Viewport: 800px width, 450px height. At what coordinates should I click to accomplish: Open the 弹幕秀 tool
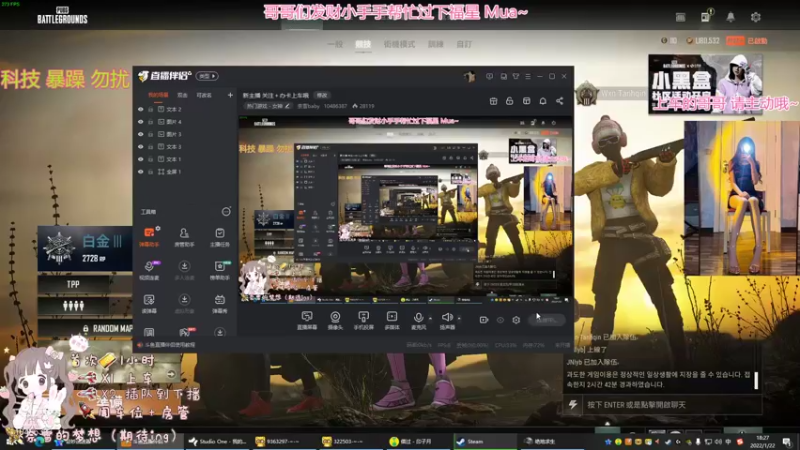tap(219, 303)
